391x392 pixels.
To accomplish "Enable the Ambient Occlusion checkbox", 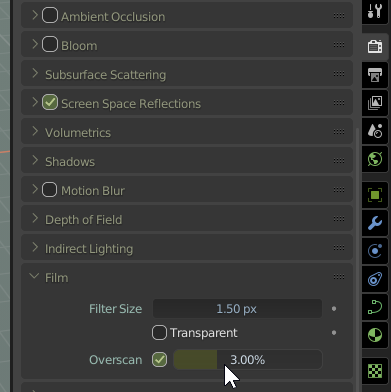I will point(50,16).
